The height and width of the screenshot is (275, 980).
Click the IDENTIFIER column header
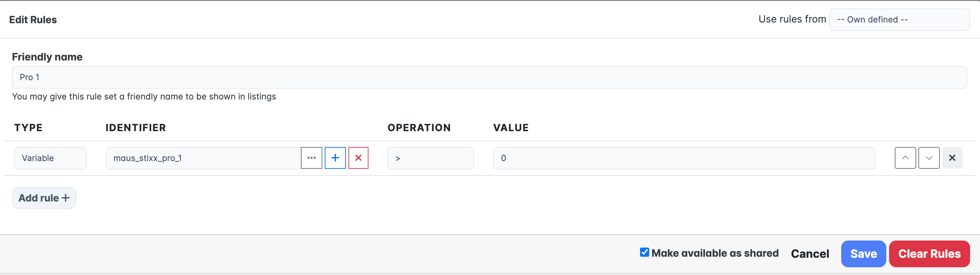coord(135,128)
